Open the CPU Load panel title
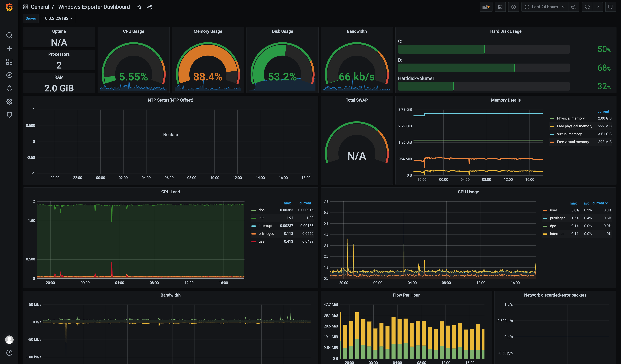This screenshot has height=364, width=621. (171, 192)
